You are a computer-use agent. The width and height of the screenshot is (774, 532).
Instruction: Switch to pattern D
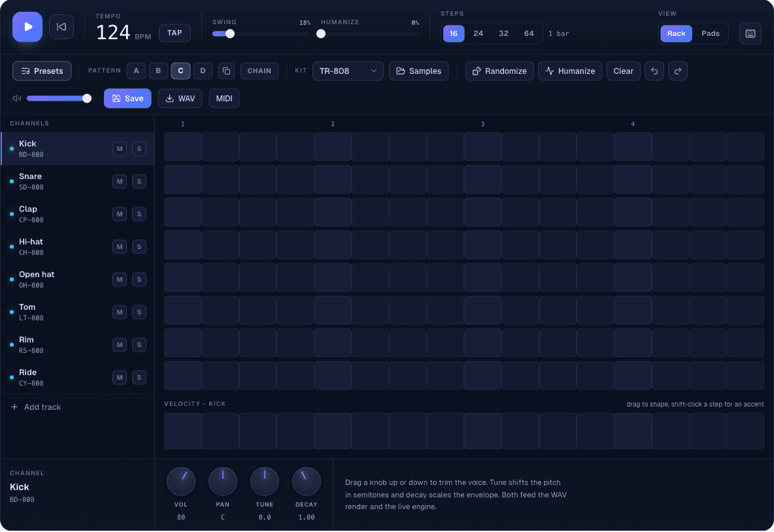point(203,71)
